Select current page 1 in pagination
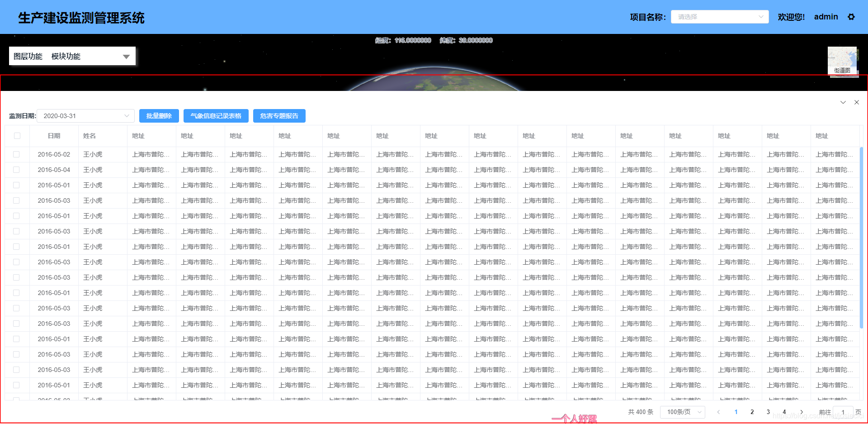 click(x=736, y=412)
